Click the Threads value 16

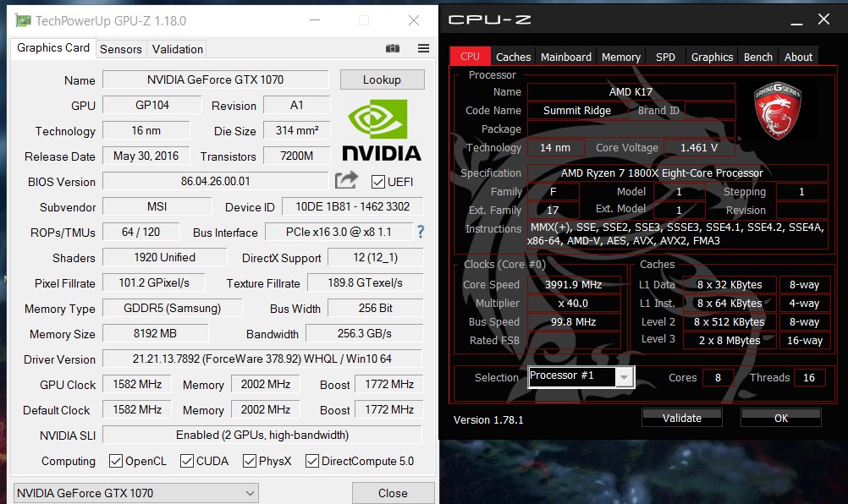click(x=809, y=378)
